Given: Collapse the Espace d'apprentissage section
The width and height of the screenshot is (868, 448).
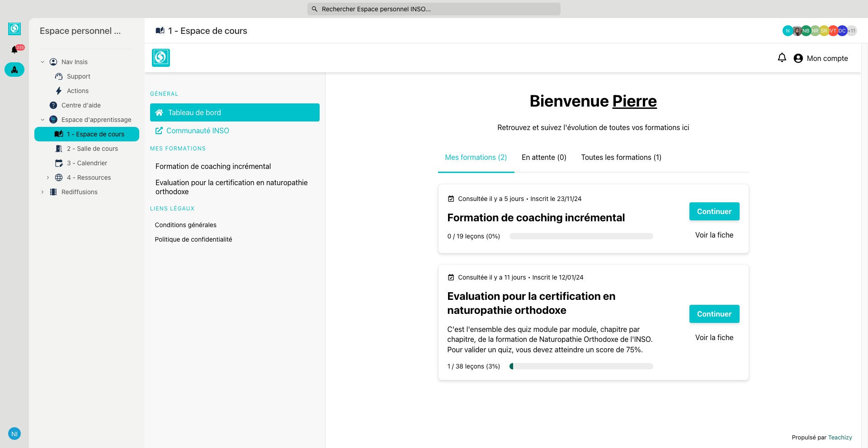Looking at the screenshot, I should pyautogui.click(x=42, y=120).
